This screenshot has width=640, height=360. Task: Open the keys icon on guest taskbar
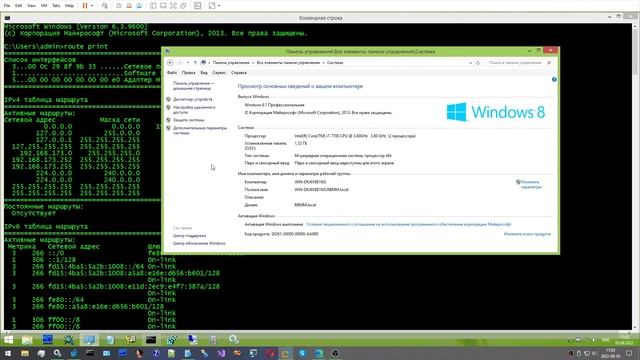pyautogui.click(x=131, y=340)
